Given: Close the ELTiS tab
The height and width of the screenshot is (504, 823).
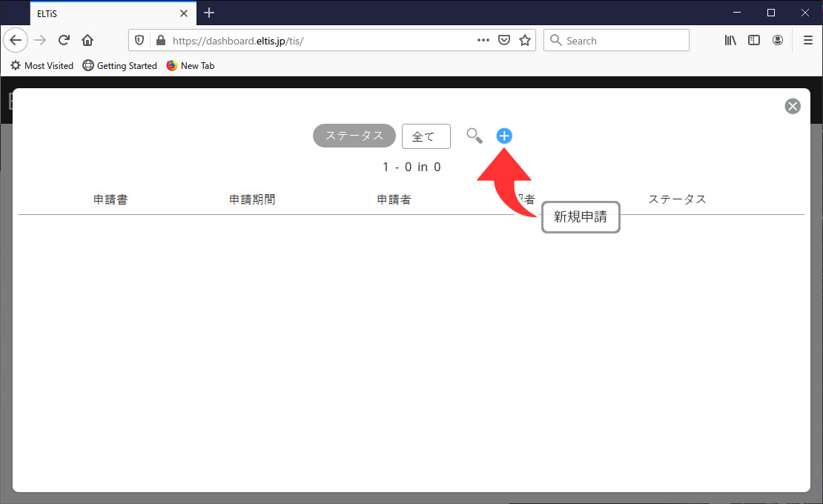Looking at the screenshot, I should tap(184, 13).
